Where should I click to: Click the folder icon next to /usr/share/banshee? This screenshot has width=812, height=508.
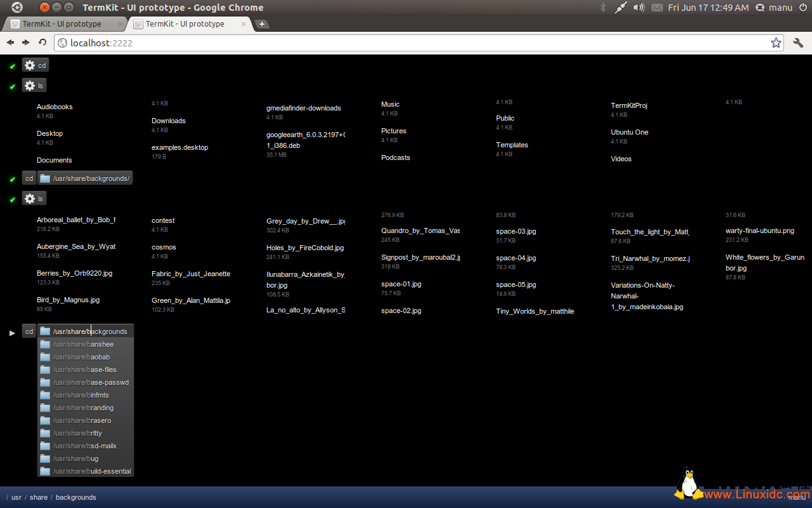pyautogui.click(x=44, y=344)
